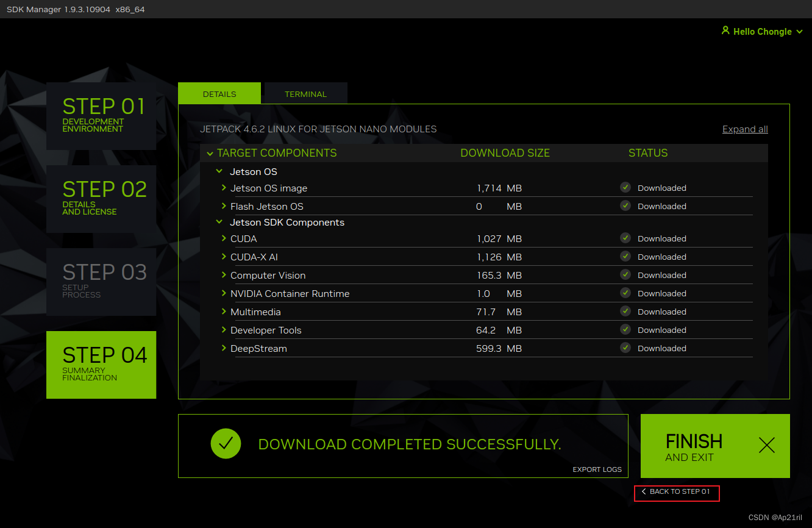
Task: Click the Export Logs link
Action: [597, 469]
